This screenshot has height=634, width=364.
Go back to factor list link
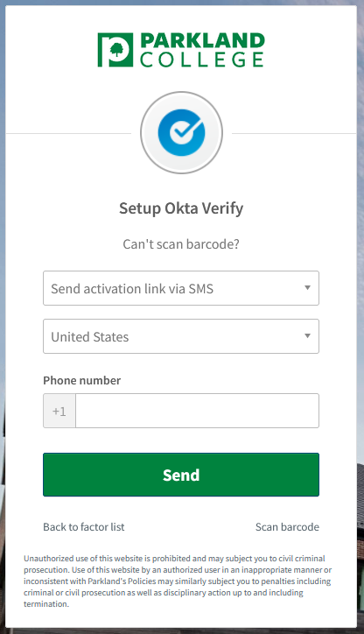84,527
